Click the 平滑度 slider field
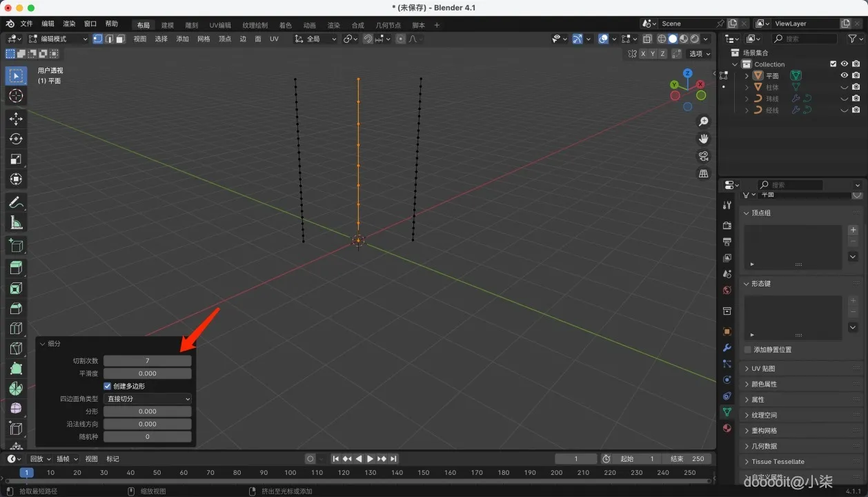The height and width of the screenshot is (497, 868). point(148,373)
